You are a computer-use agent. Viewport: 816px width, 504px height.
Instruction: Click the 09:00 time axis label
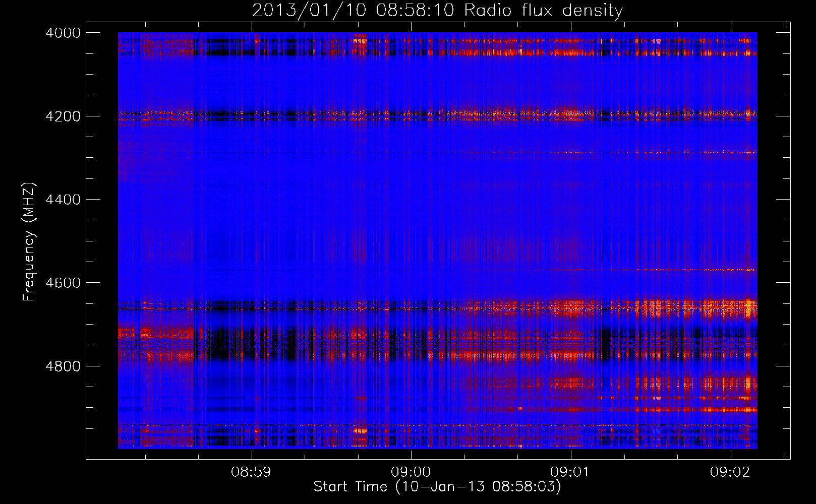(411, 472)
